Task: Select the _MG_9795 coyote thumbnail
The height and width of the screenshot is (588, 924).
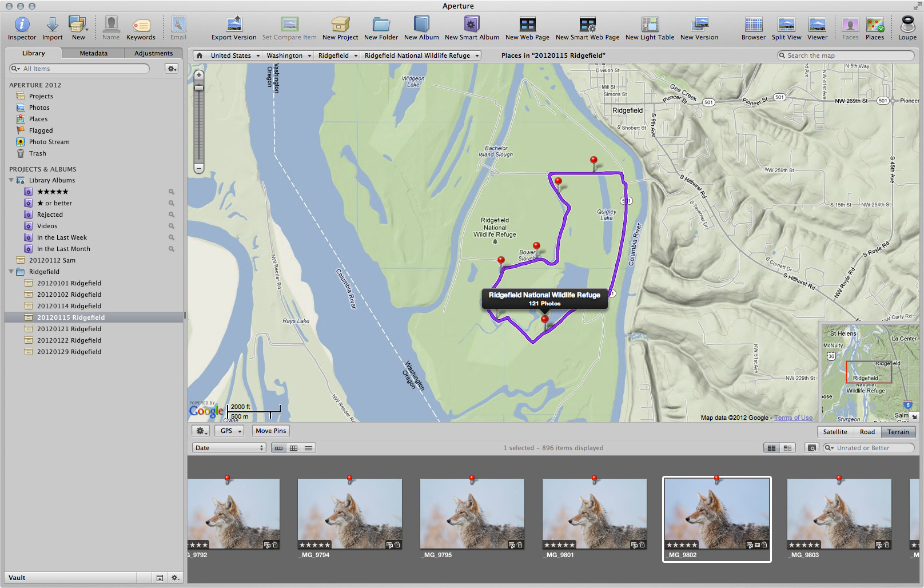Action: click(472, 514)
